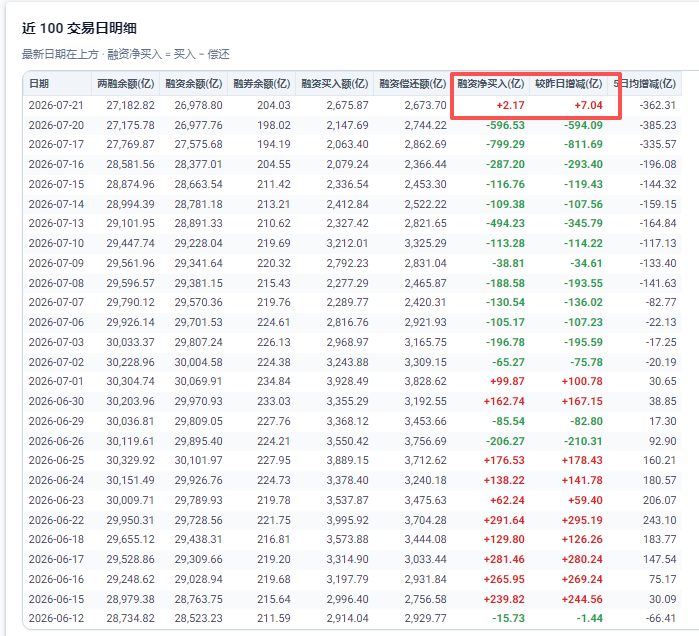The image size is (699, 636).
Task: Select balance value 27,182.82
Action: pyautogui.click(x=131, y=106)
